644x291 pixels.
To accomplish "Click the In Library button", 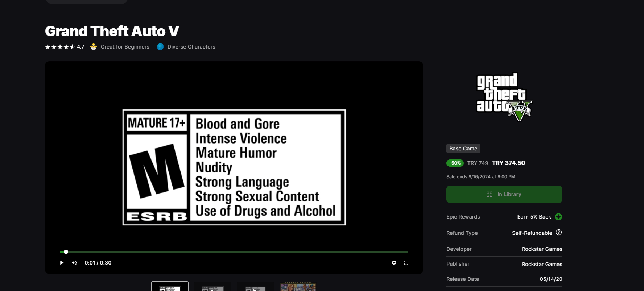I will coord(504,194).
